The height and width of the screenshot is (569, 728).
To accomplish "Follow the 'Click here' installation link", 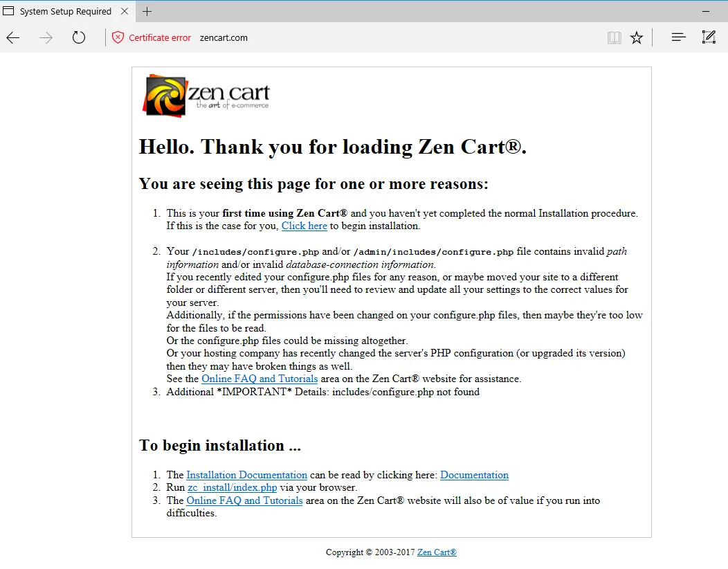I will pyautogui.click(x=304, y=226).
